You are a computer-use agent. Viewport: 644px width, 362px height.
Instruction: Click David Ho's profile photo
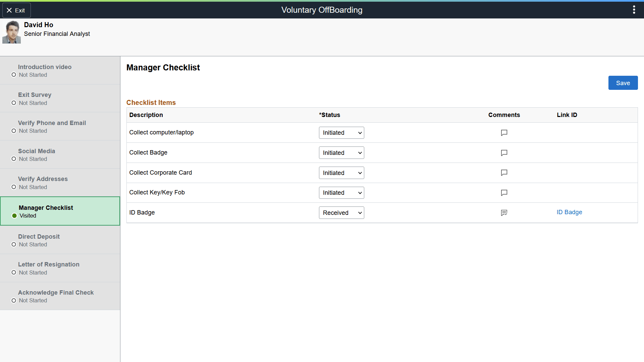(11, 32)
